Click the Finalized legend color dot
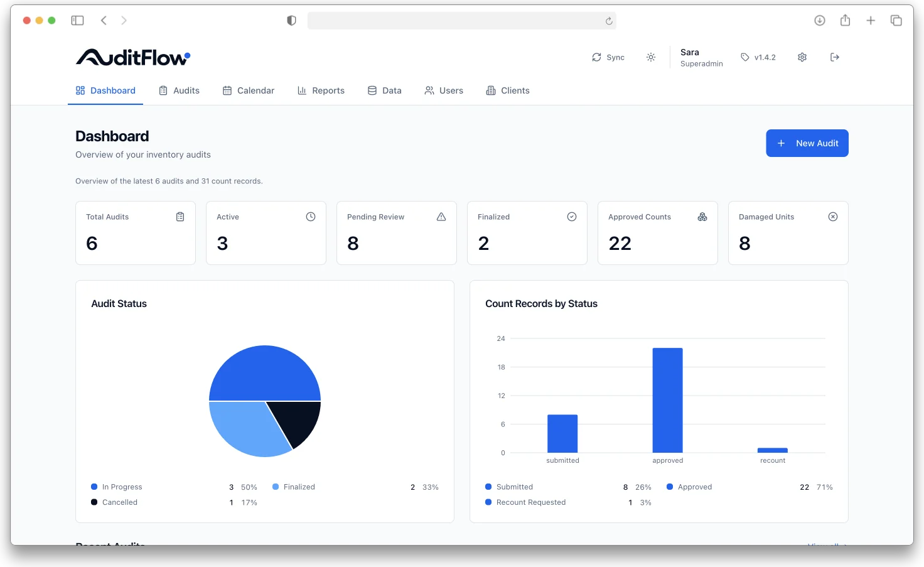924x567 pixels. coord(276,487)
